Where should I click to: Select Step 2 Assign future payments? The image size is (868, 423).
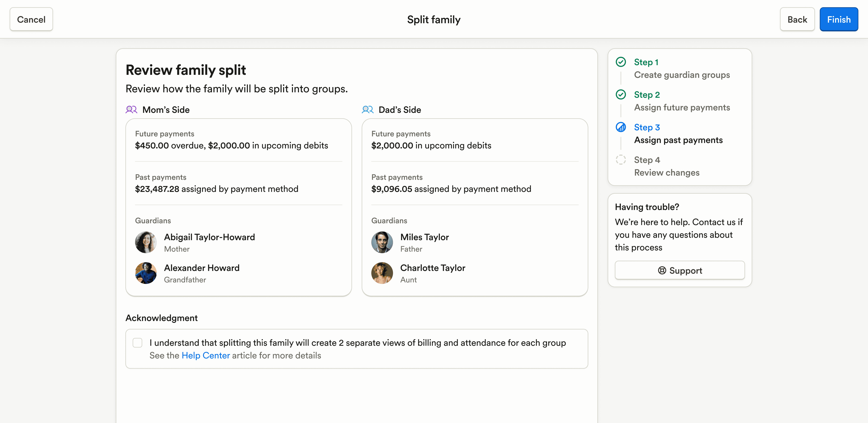pyautogui.click(x=682, y=101)
